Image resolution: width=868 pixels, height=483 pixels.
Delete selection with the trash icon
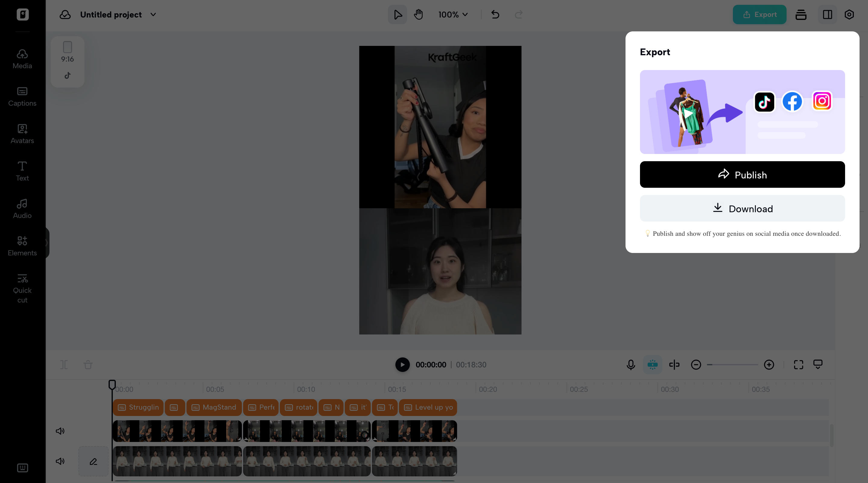coord(88,365)
